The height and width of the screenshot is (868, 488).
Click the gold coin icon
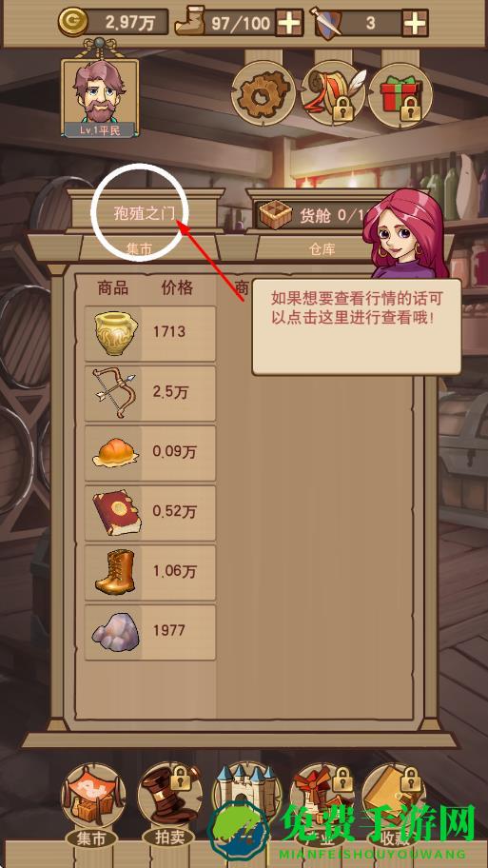click(x=72, y=23)
